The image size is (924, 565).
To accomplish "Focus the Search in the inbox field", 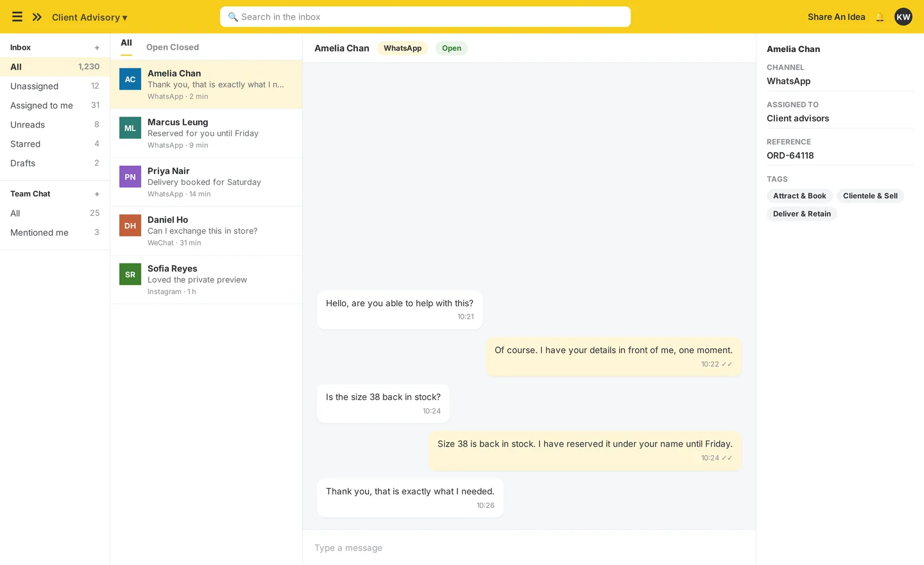I will (x=425, y=17).
